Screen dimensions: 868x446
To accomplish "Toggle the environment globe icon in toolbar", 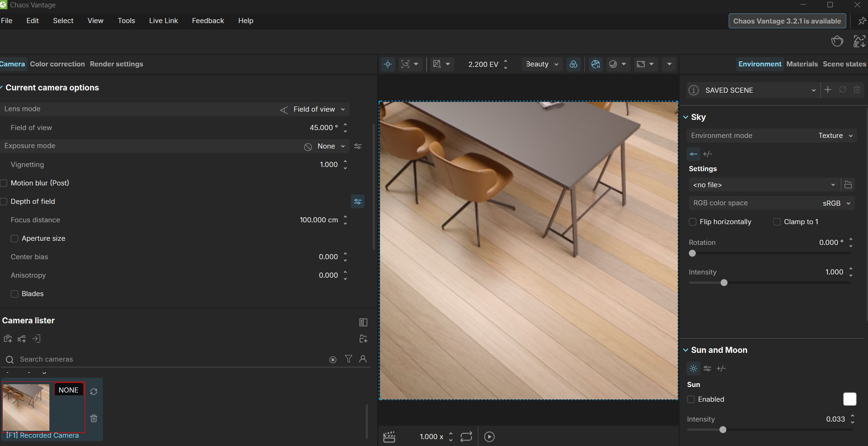I will tap(596, 64).
